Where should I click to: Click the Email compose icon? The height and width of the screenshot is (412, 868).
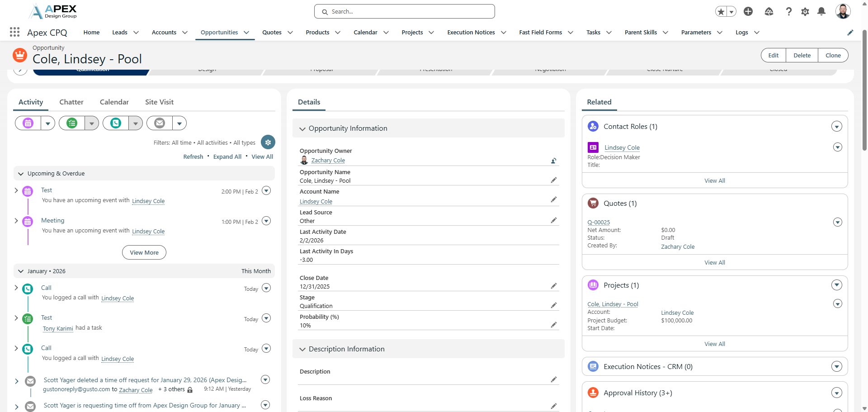coord(160,123)
